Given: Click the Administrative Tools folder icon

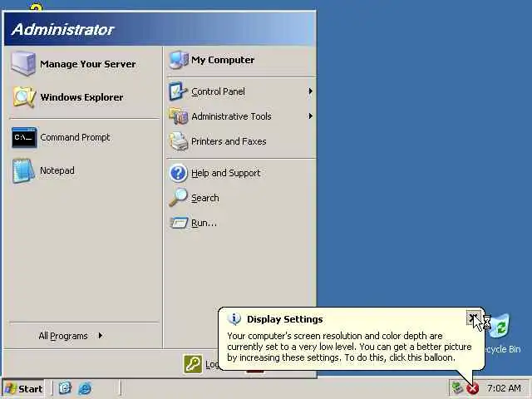Looking at the screenshot, I should click(x=179, y=116).
